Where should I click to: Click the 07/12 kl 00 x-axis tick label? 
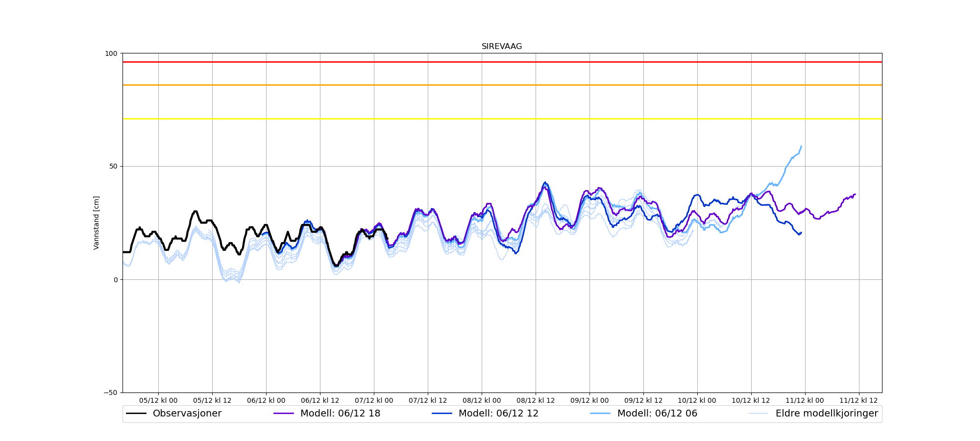(x=374, y=400)
